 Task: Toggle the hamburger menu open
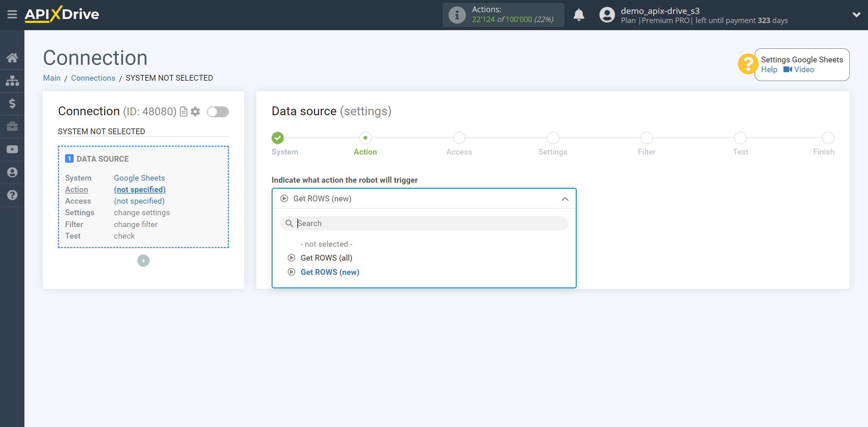12,15
